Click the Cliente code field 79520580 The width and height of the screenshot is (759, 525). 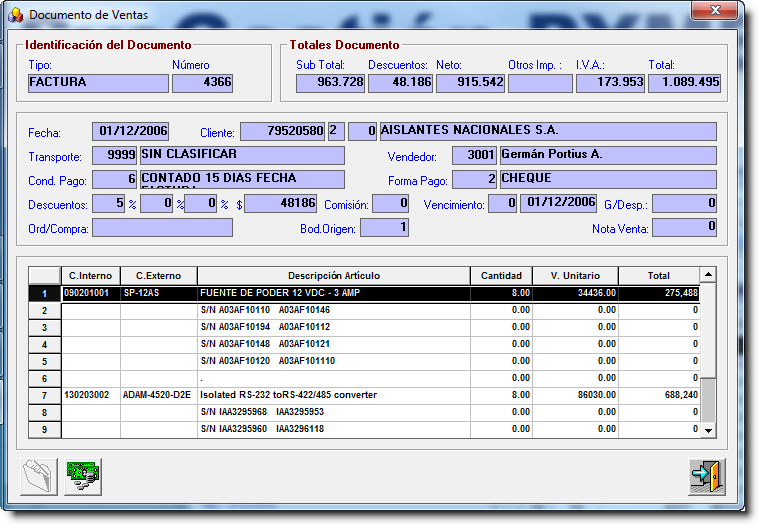tap(282, 131)
